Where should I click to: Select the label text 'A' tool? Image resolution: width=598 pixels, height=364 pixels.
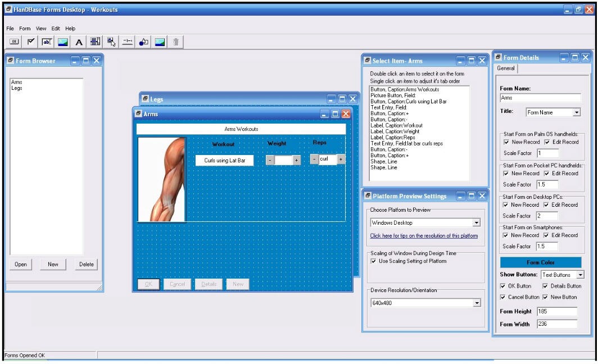point(79,42)
